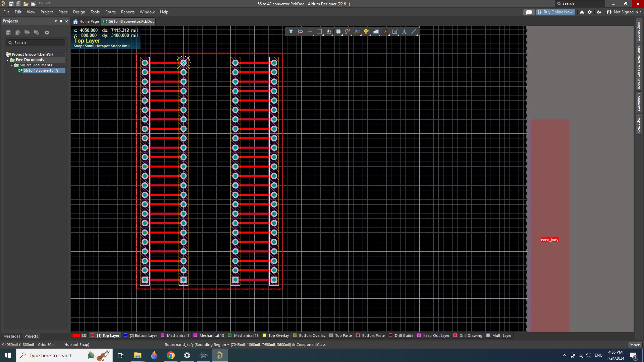The width and height of the screenshot is (644, 362).
Task: Toggle the Mechanical 1 layer checkbox
Action: [x=163, y=336]
